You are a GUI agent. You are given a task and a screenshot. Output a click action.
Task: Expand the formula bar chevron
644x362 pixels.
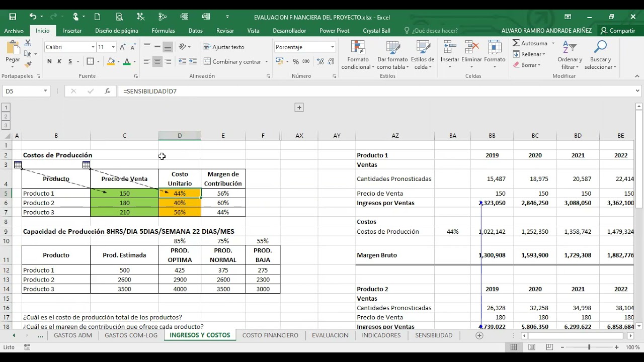[637, 91]
